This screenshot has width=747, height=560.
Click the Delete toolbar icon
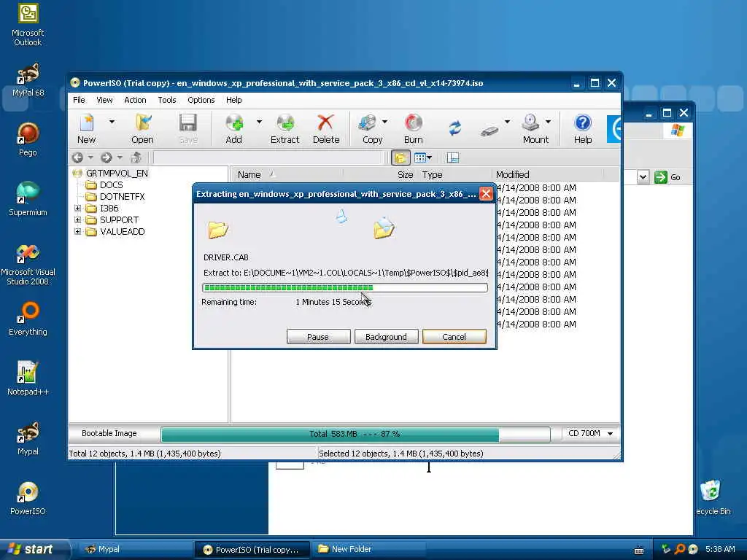(326, 128)
